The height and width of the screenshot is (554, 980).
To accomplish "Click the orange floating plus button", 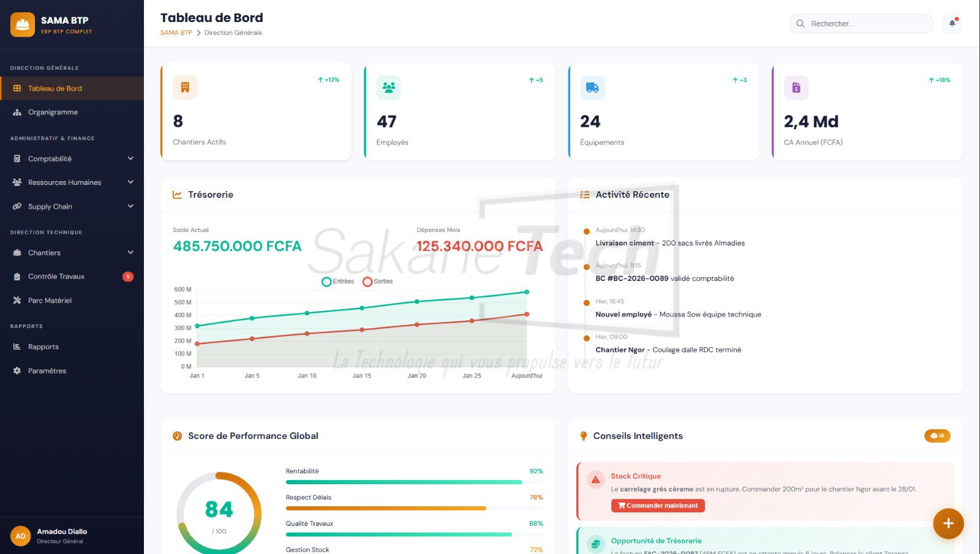I will click(x=948, y=523).
